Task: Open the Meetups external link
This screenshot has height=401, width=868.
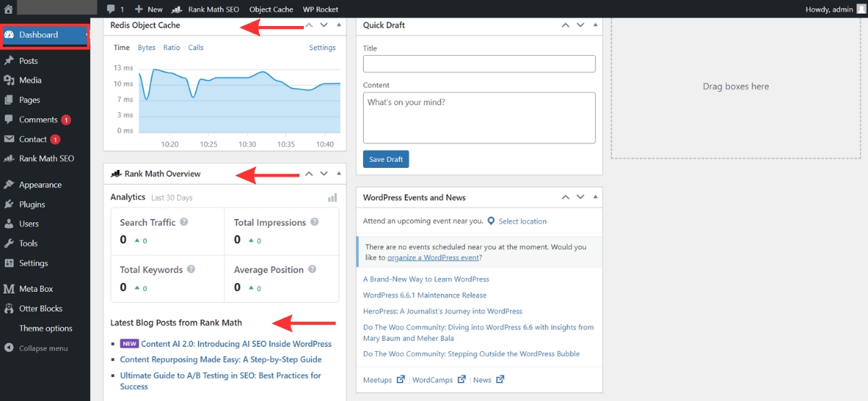Action: pyautogui.click(x=383, y=379)
